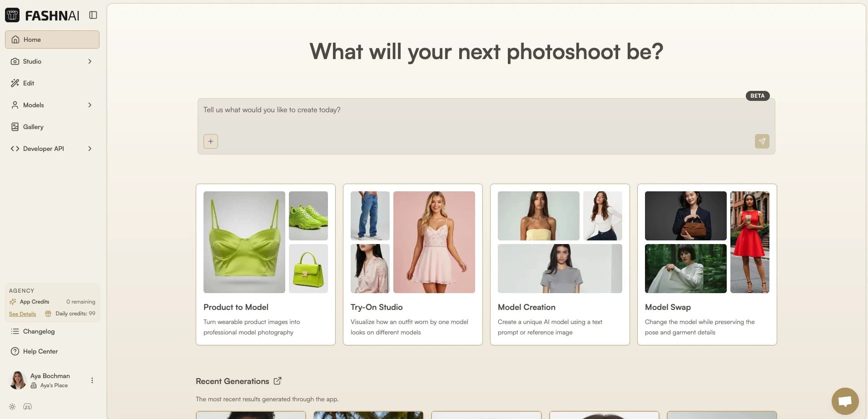
Task: Click the Aya Bochman profile avatar
Action: point(17,380)
